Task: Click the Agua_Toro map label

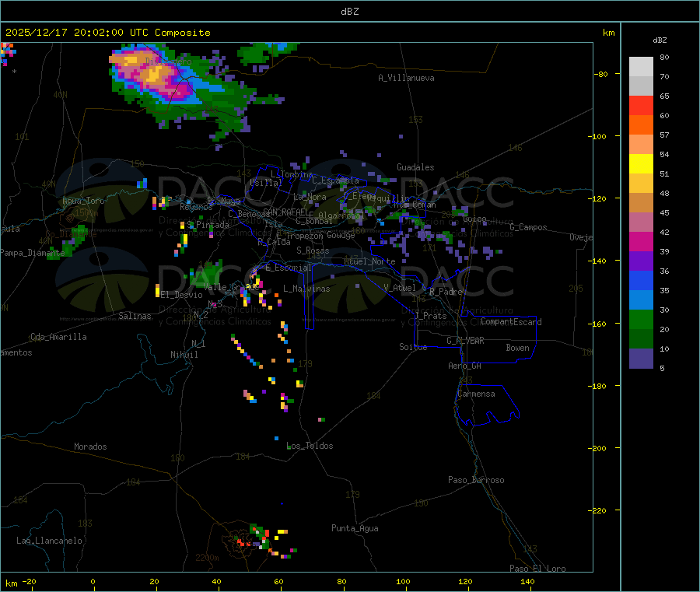Action: click(x=83, y=201)
